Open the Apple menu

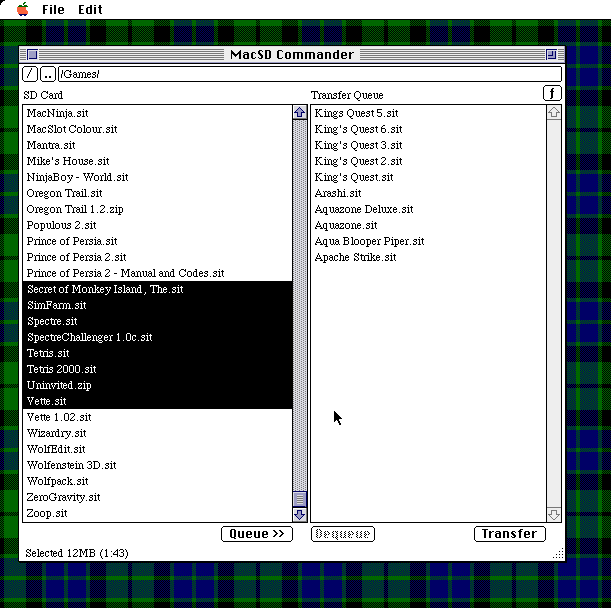[x=23, y=9]
